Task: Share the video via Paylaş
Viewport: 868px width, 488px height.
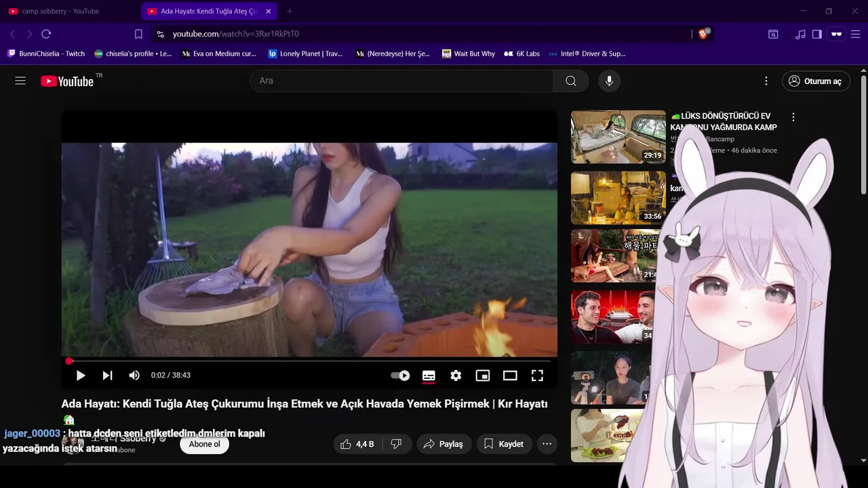Action: [443, 444]
